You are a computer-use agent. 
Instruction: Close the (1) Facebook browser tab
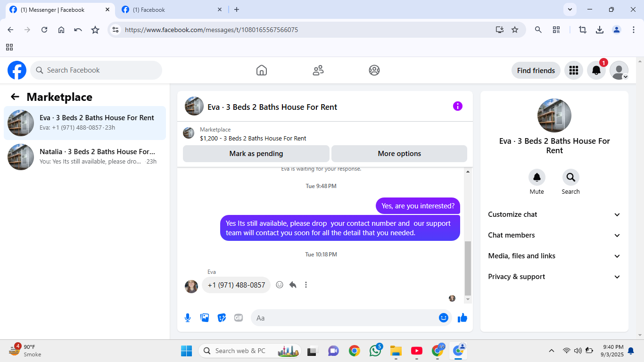pyautogui.click(x=220, y=9)
